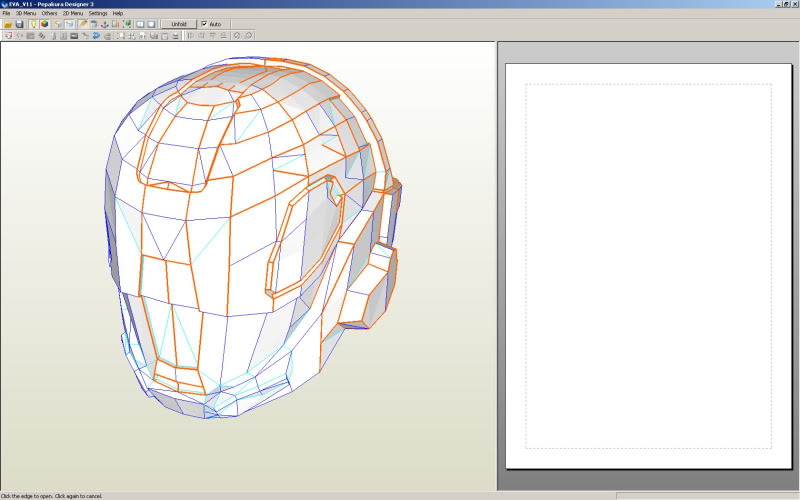Click the blank paper page in 2D view
Image resolution: width=800 pixels, height=500 pixels.
(648, 265)
